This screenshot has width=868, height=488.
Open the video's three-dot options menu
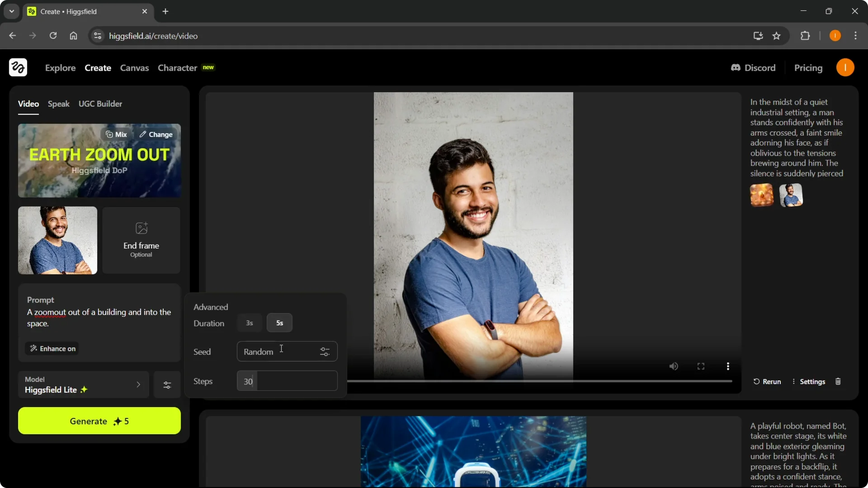727,366
